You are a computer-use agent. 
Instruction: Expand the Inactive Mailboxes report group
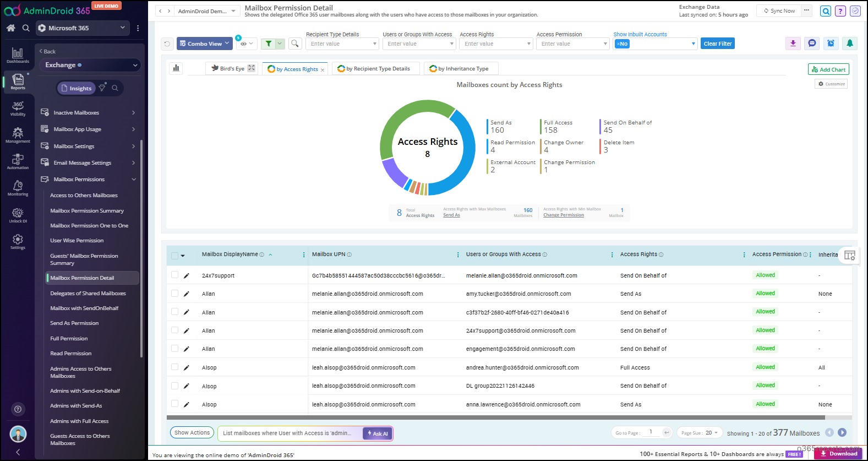[88, 113]
